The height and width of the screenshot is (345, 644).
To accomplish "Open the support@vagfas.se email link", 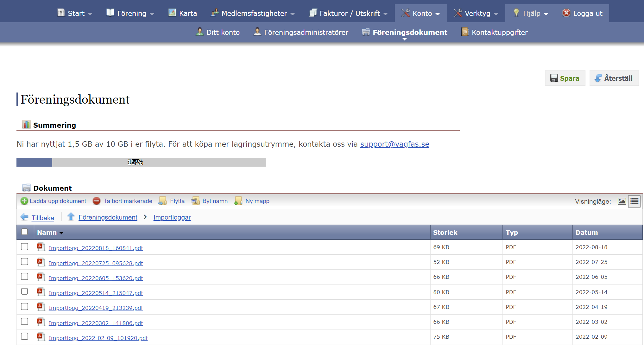I will [395, 144].
